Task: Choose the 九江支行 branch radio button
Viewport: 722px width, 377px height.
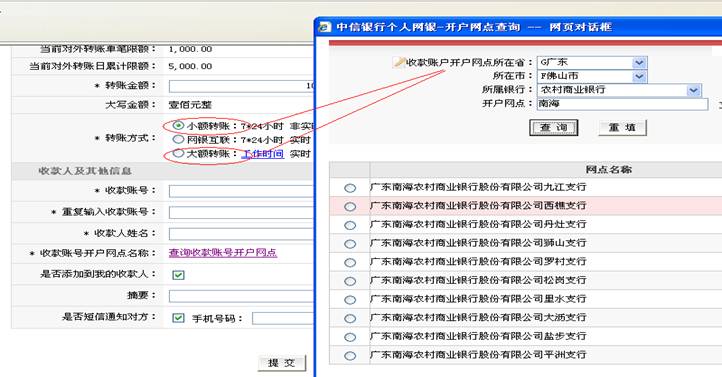Action: 350,188
